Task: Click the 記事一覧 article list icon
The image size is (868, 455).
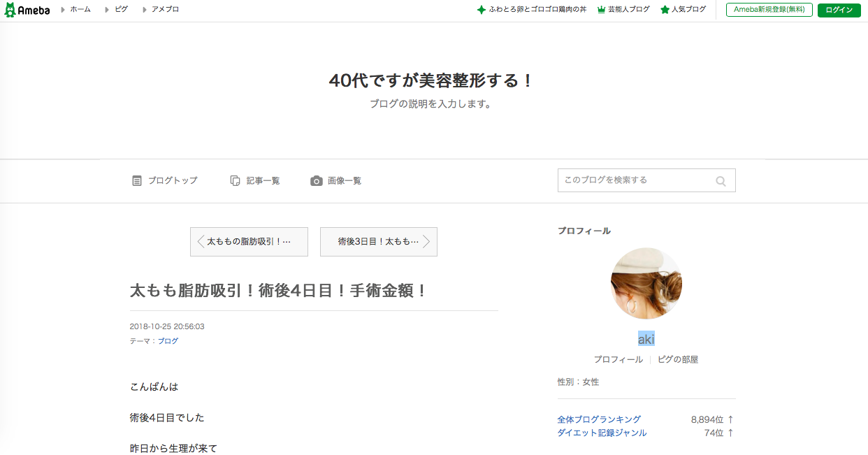Action: click(235, 180)
